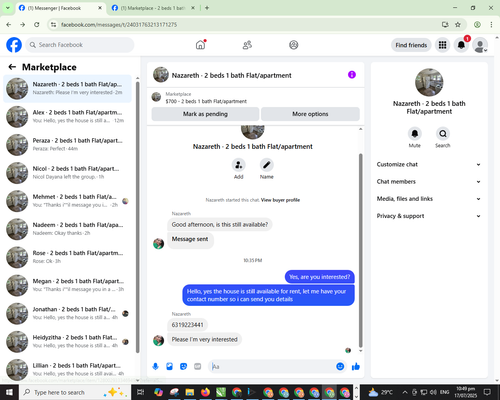Viewport: 500px width, 400px height.
Task: Switch to the Messenger browser tab
Action: click(x=60, y=8)
